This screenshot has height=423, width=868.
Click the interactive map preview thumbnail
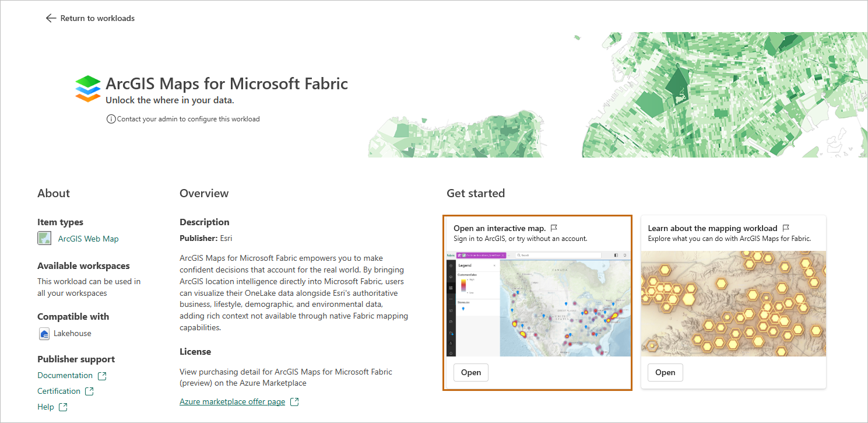click(539, 304)
